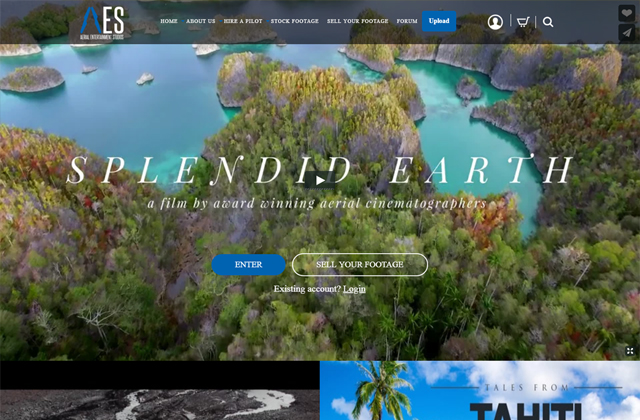Go to the Home menu item
This screenshot has width=640, height=420.
click(x=169, y=21)
